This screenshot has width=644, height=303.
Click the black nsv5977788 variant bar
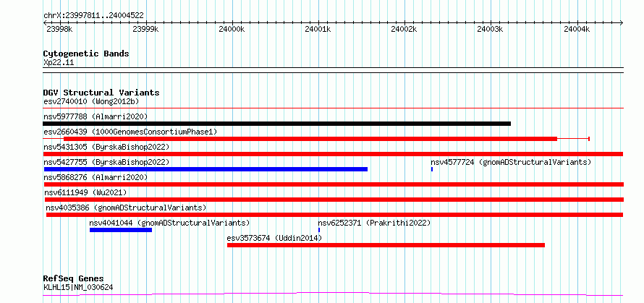point(277,124)
